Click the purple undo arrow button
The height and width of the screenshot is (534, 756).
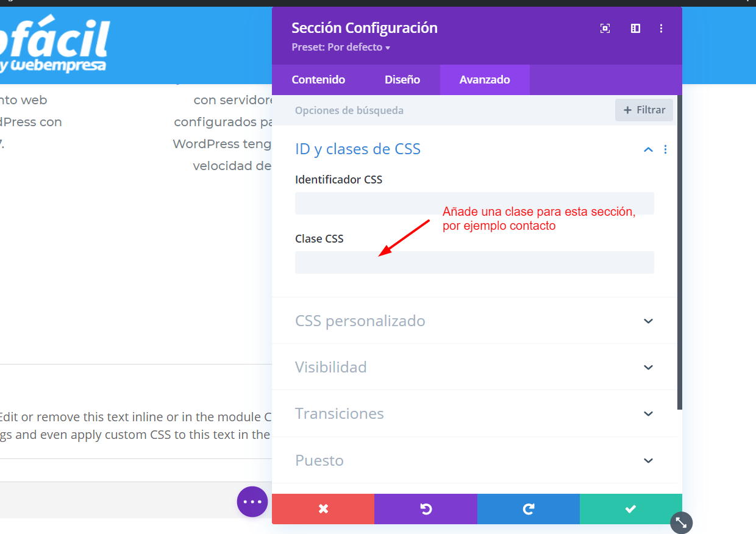(426, 509)
